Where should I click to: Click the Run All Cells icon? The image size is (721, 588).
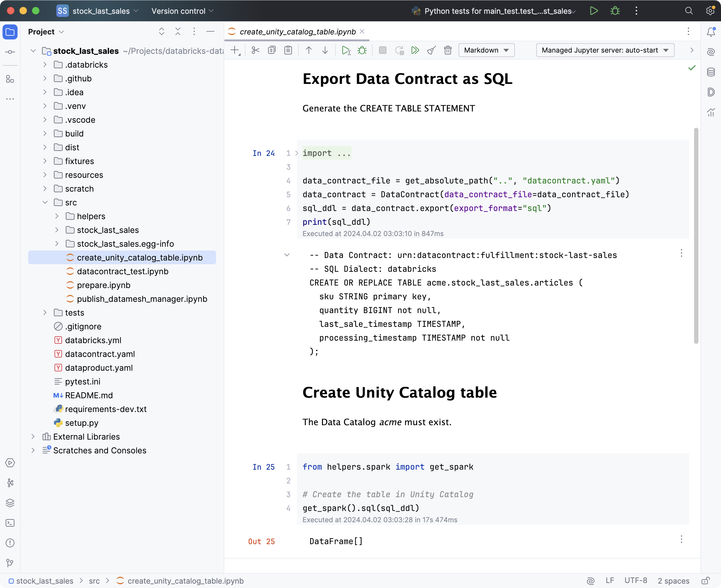[416, 50]
